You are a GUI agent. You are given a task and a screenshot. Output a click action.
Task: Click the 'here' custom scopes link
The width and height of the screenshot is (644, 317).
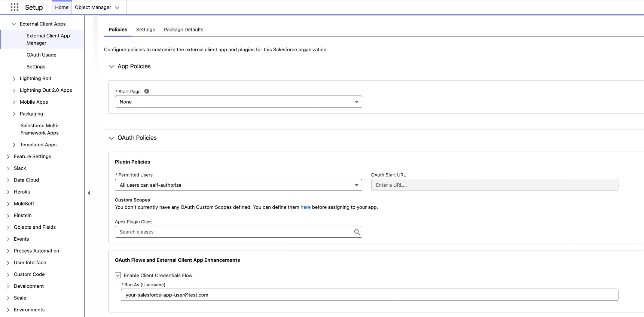click(305, 207)
